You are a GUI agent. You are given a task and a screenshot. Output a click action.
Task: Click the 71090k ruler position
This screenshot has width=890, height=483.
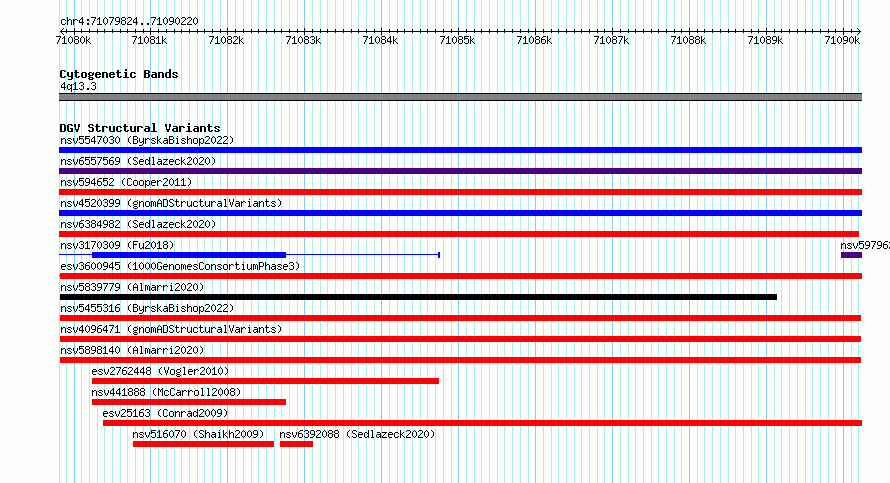tap(842, 40)
